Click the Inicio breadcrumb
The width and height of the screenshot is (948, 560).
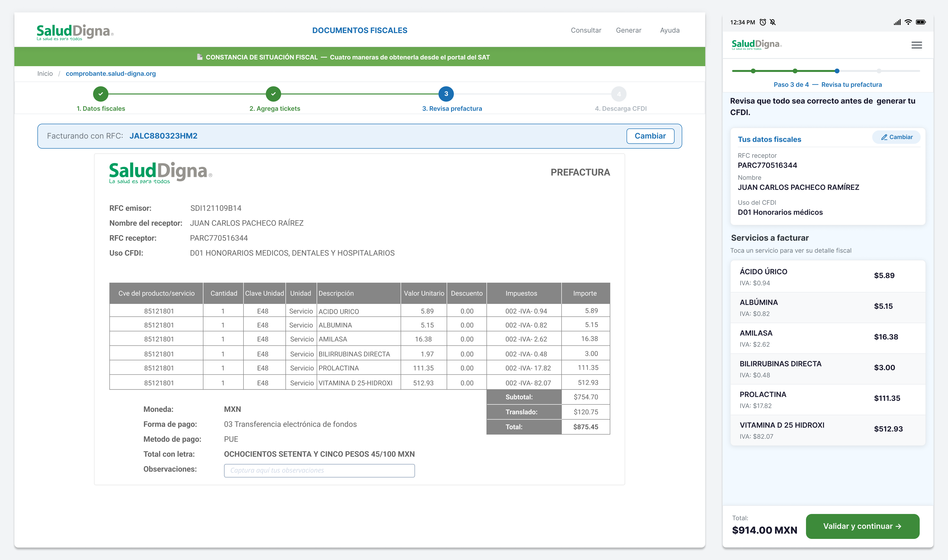45,74
